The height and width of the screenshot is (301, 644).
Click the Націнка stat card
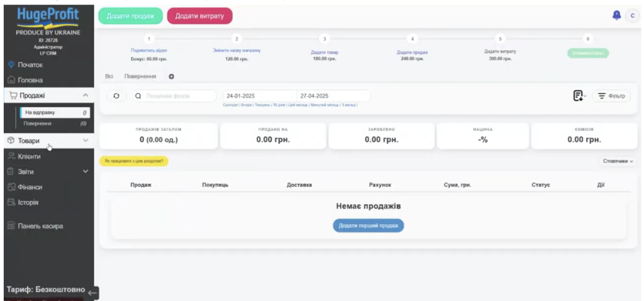coord(482,135)
